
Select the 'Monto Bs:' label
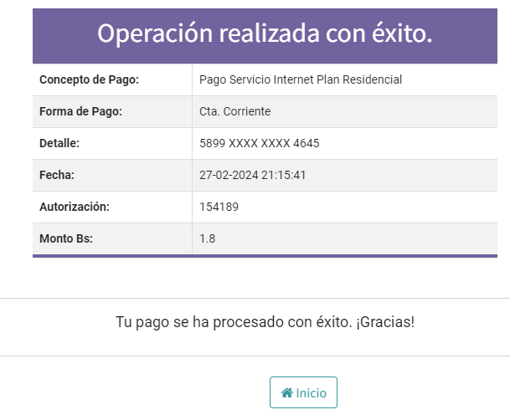66,238
